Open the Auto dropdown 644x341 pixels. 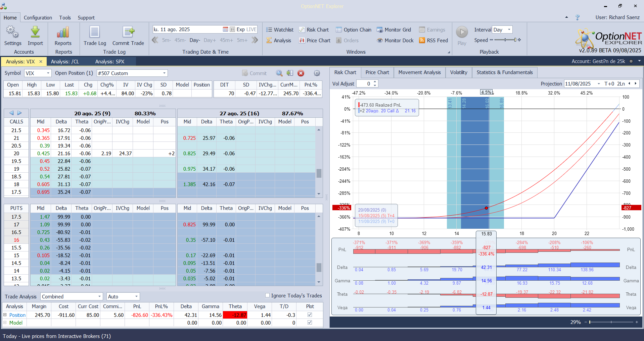[136, 296]
